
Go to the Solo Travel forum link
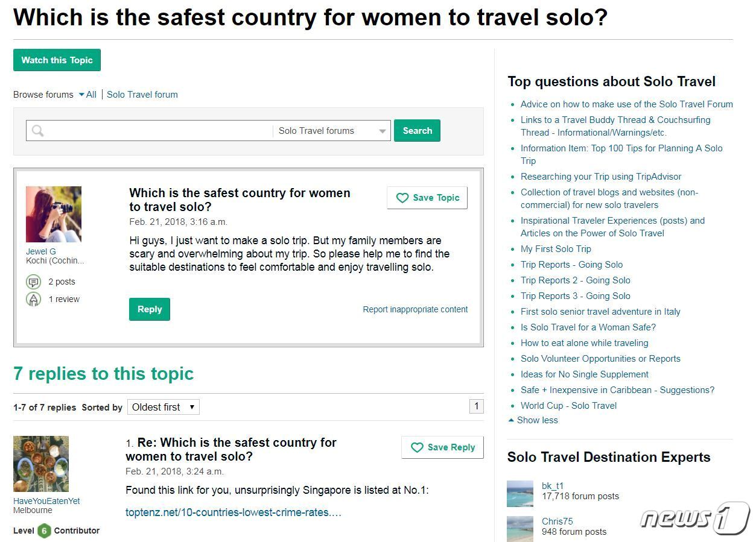[142, 95]
